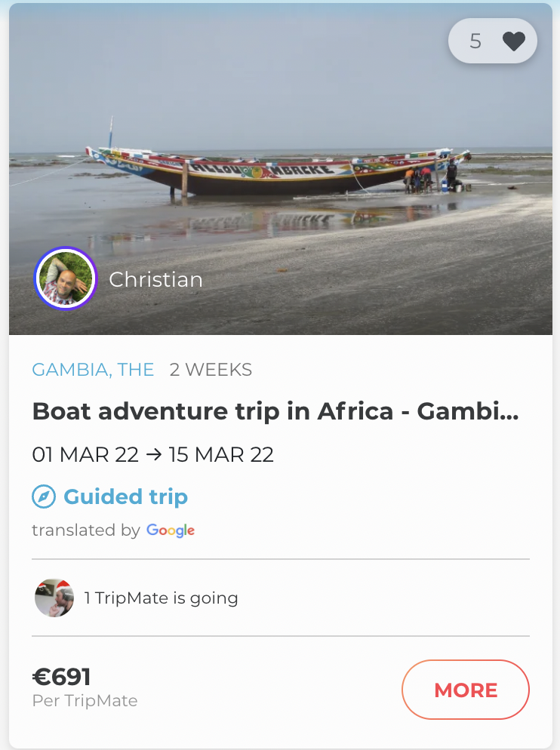The width and height of the screenshot is (560, 750).
Task: Click the Per TripMate caption
Action: pyautogui.click(x=85, y=701)
